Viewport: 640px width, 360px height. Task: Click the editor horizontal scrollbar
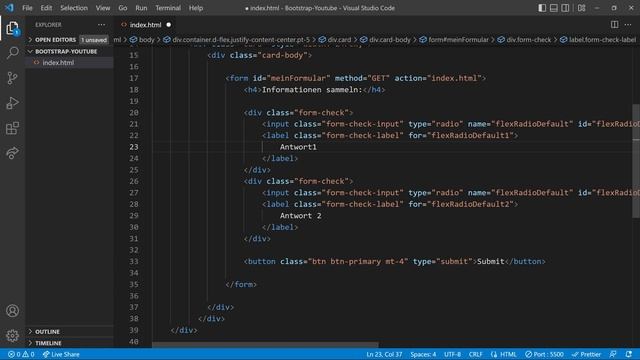(265, 345)
